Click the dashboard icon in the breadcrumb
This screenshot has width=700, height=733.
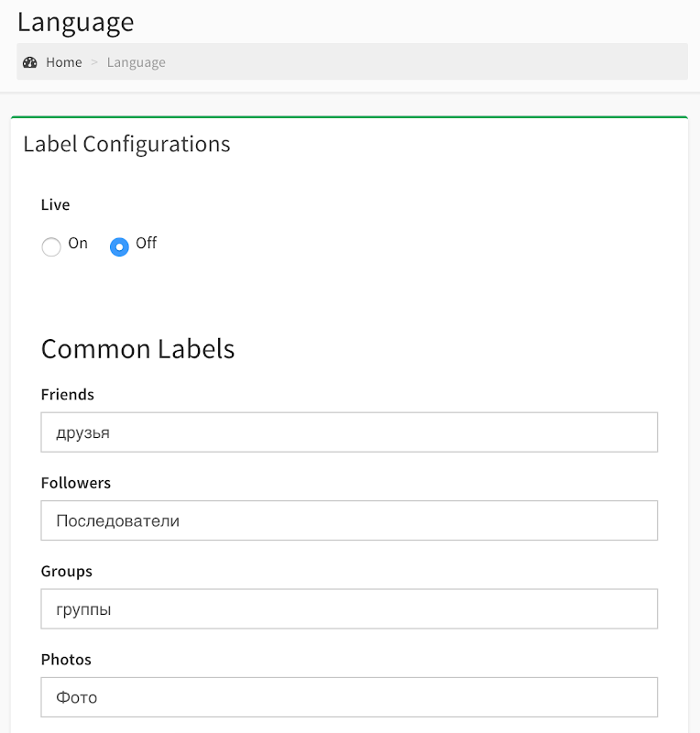30,62
